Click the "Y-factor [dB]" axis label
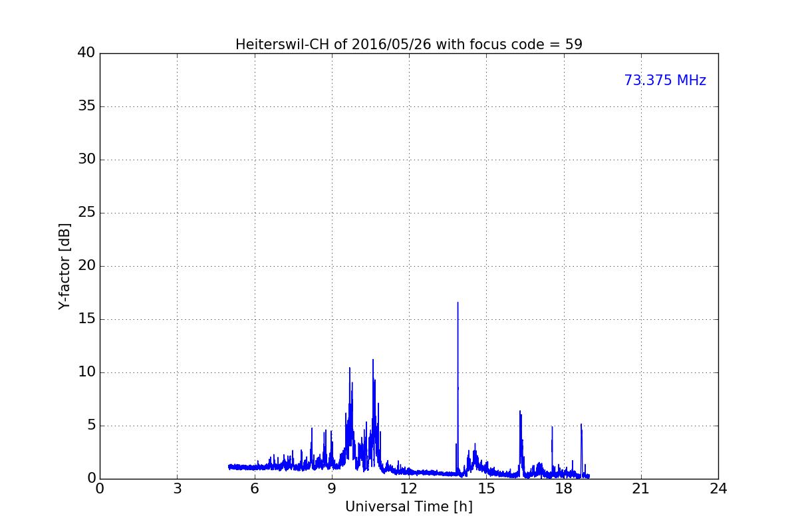 [65, 266]
